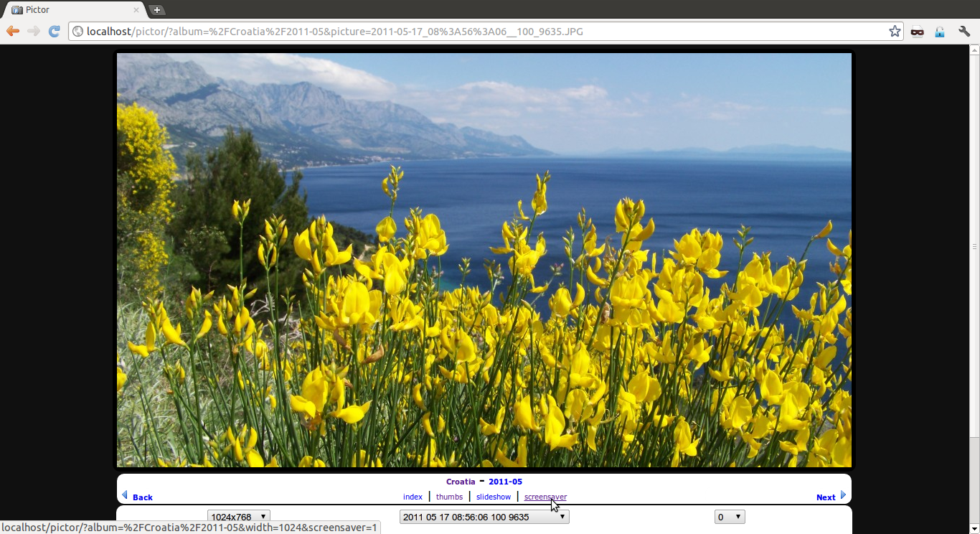980x534 pixels.
Task: Open the index link
Action: coord(413,497)
